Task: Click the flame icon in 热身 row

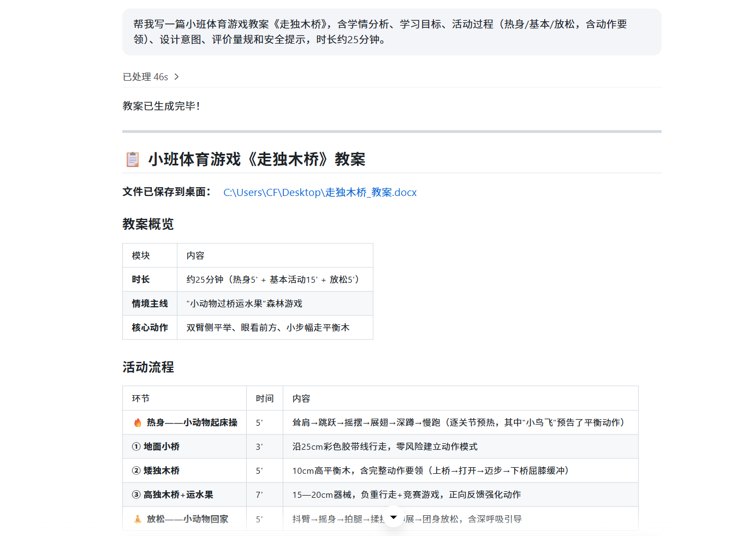Action: [x=138, y=422]
